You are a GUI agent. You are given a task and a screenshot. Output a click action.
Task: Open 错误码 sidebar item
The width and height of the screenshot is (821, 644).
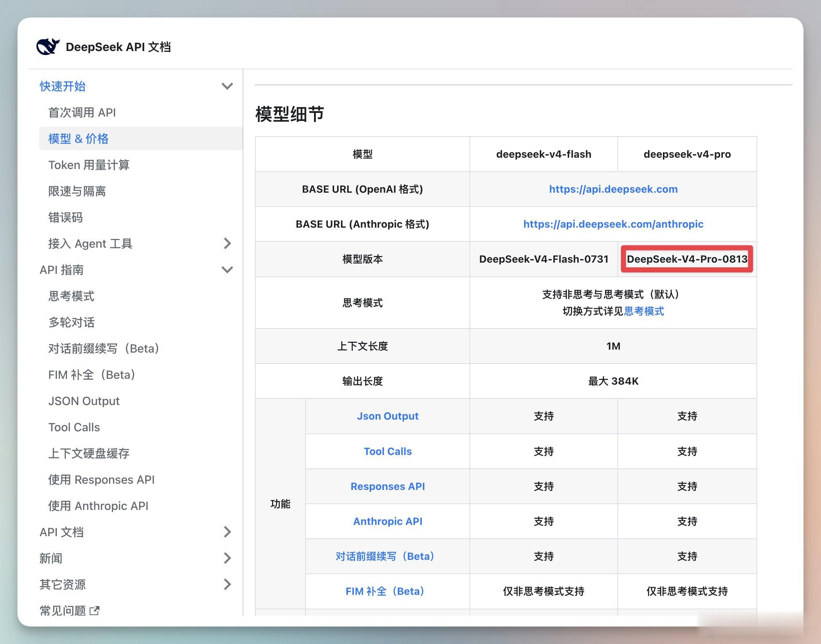tap(66, 217)
